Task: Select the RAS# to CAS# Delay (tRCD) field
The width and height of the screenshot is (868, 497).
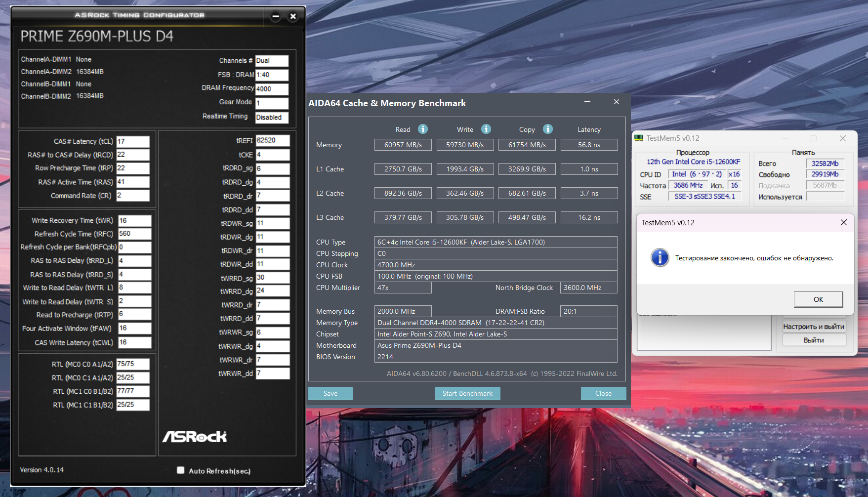Action: 133,155
